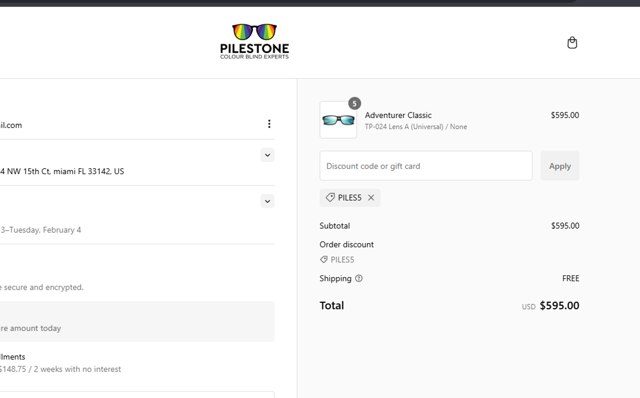Viewport: 640px width, 398px height.
Task: Click the amount today payment option box
Action: coord(137,322)
